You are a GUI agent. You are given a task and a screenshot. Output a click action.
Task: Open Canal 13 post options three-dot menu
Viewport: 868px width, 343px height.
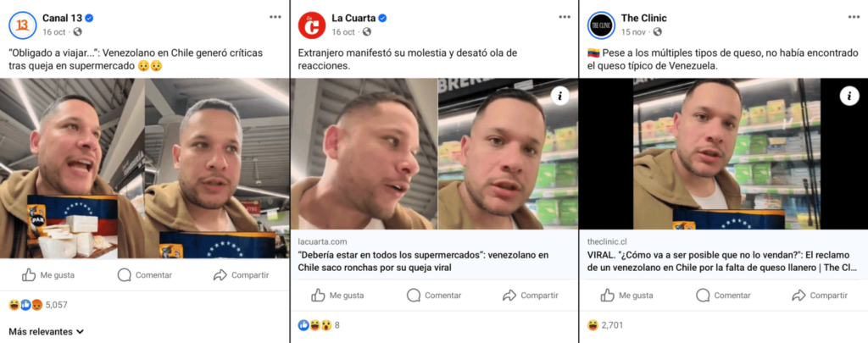[275, 17]
